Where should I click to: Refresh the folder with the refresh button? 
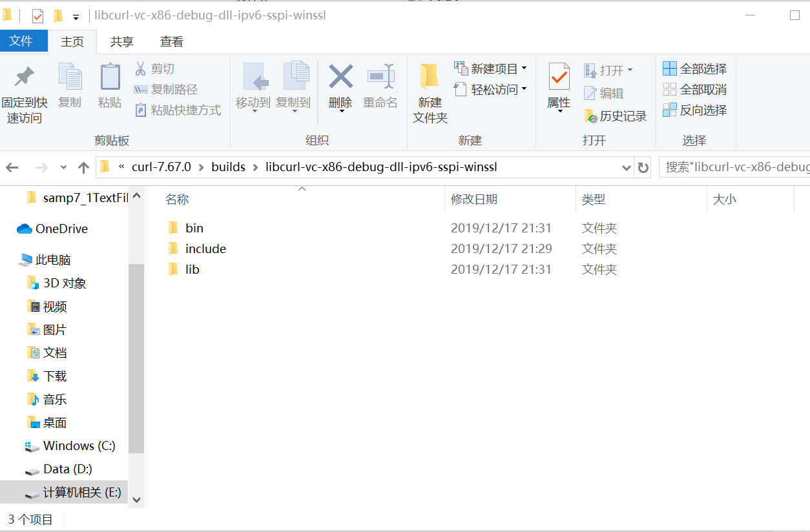click(x=643, y=167)
